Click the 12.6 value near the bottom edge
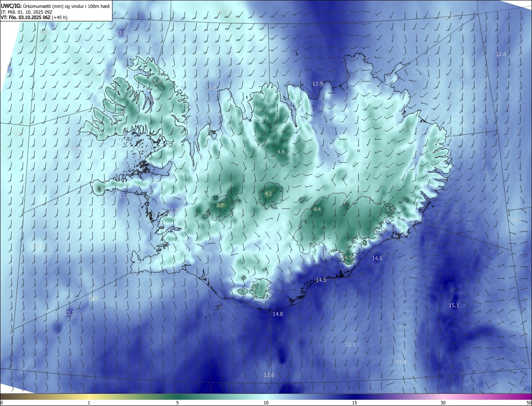Viewport: 532px width, 406px height. click(269, 375)
